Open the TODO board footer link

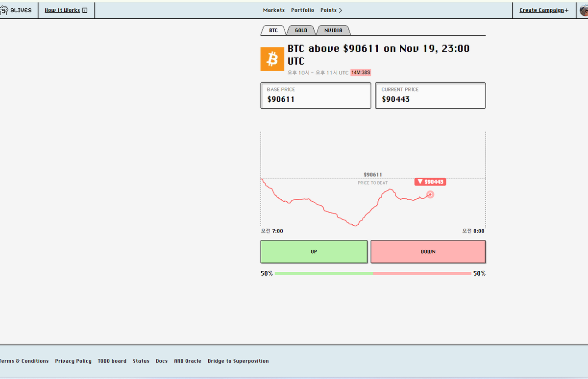tap(112, 361)
